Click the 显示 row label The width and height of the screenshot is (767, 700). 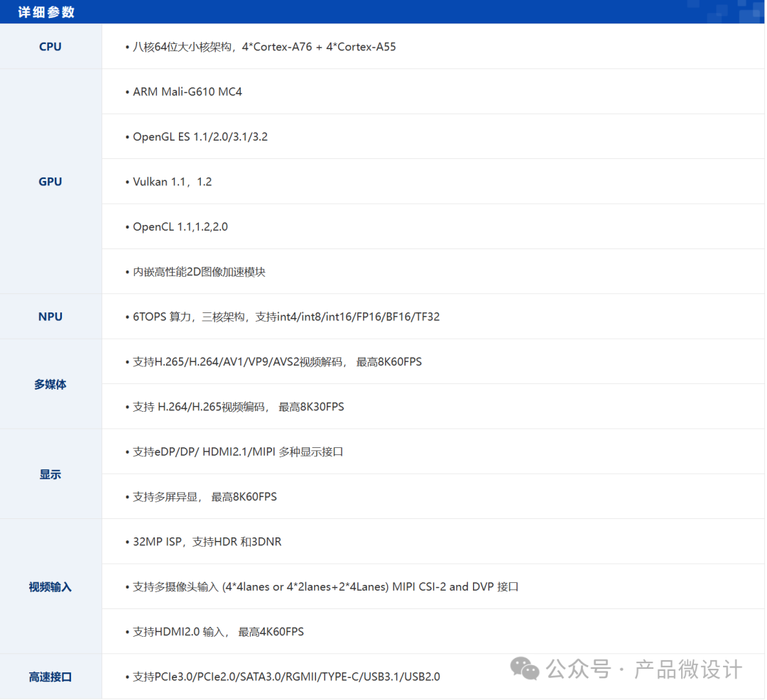pyautogui.click(x=50, y=474)
